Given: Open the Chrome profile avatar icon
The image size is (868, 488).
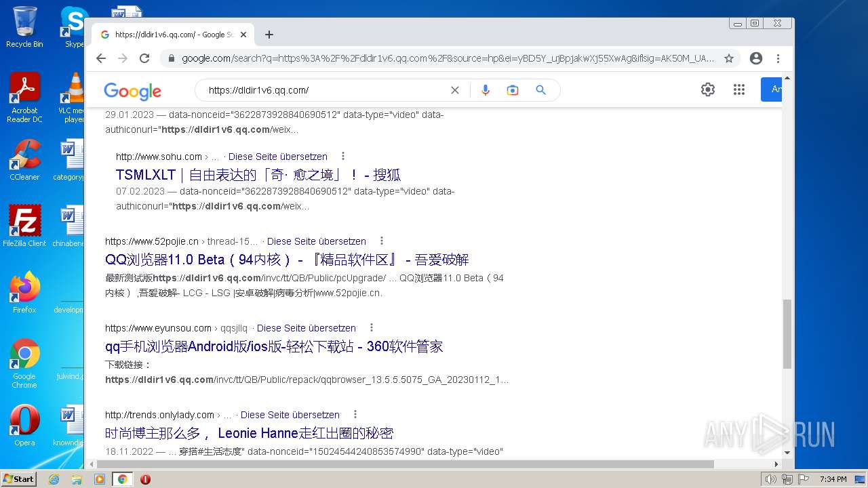Looking at the screenshot, I should click(756, 58).
